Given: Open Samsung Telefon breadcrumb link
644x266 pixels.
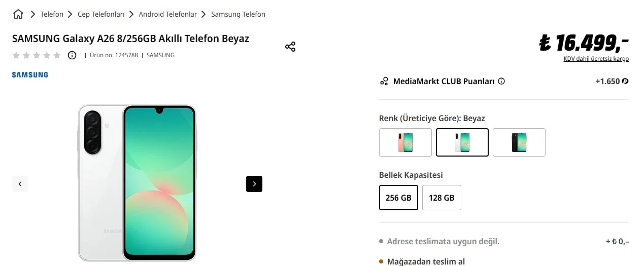Looking at the screenshot, I should pos(238,14).
